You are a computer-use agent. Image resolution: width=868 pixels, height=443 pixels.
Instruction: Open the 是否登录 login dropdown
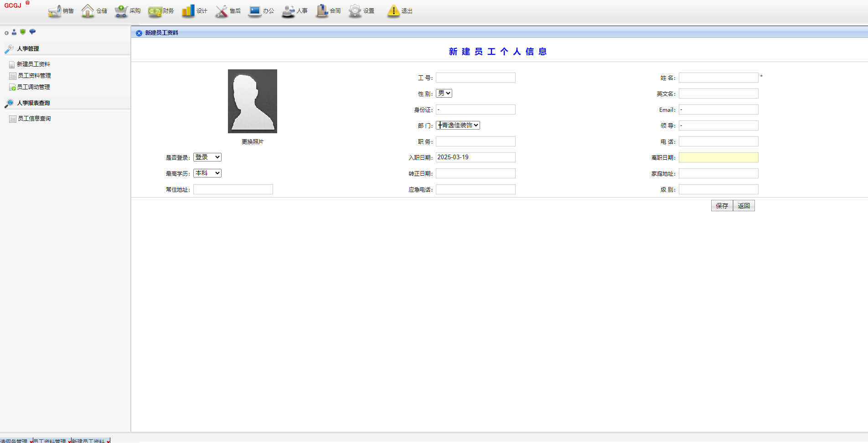pos(207,157)
